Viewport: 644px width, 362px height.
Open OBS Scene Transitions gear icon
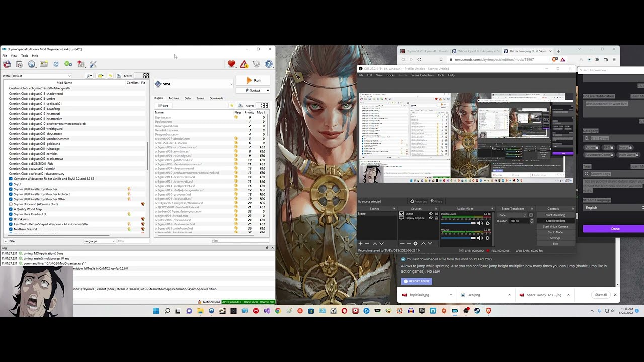[x=531, y=215]
